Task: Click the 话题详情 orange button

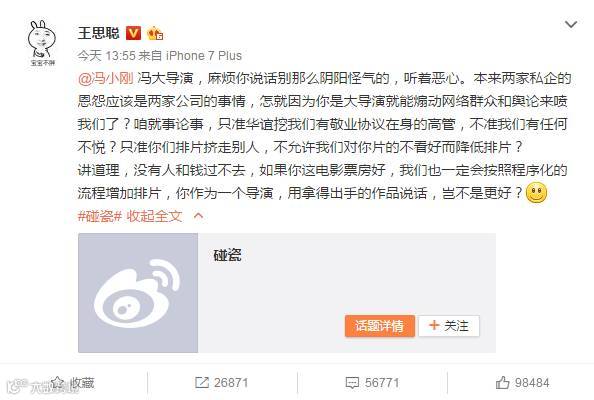Action: [x=380, y=326]
